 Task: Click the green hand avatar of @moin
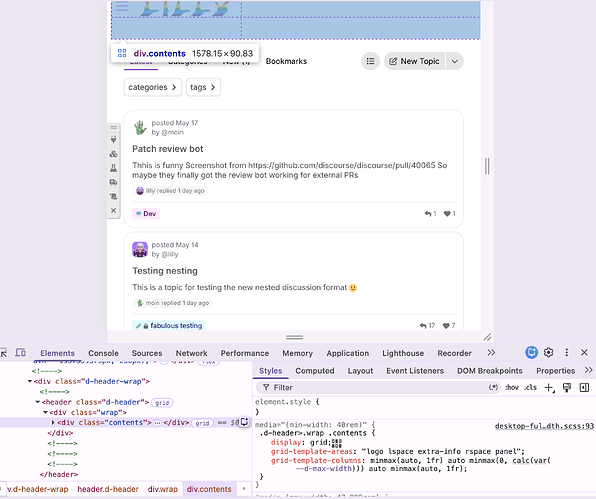click(x=140, y=128)
